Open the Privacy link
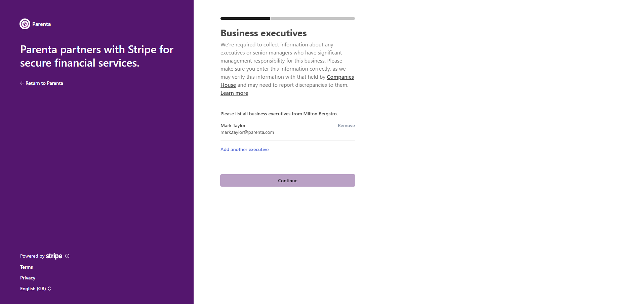This screenshot has width=644, height=304. (x=28, y=278)
